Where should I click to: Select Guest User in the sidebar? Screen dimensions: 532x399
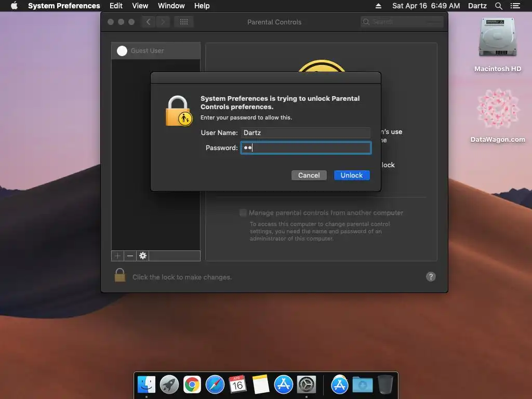[x=156, y=50]
